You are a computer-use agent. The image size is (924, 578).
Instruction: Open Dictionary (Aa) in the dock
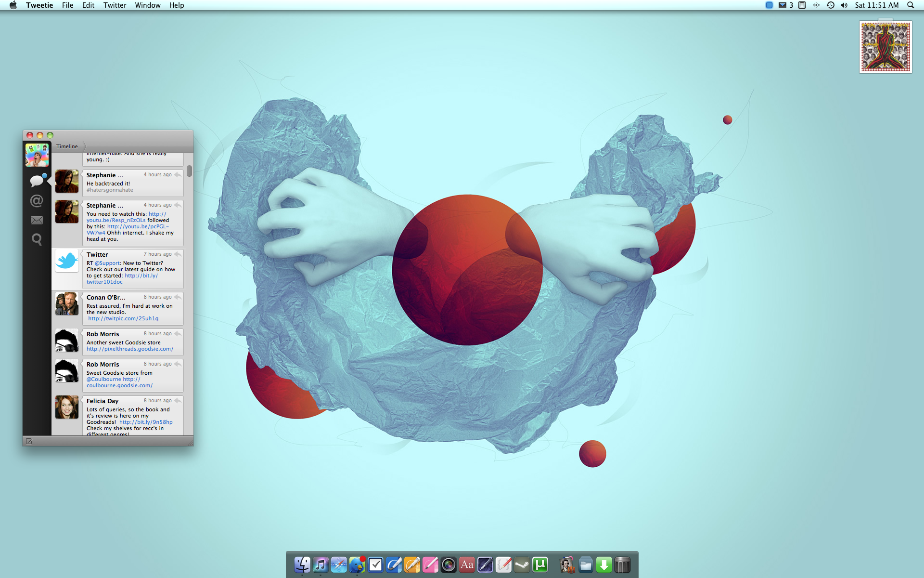(x=467, y=565)
